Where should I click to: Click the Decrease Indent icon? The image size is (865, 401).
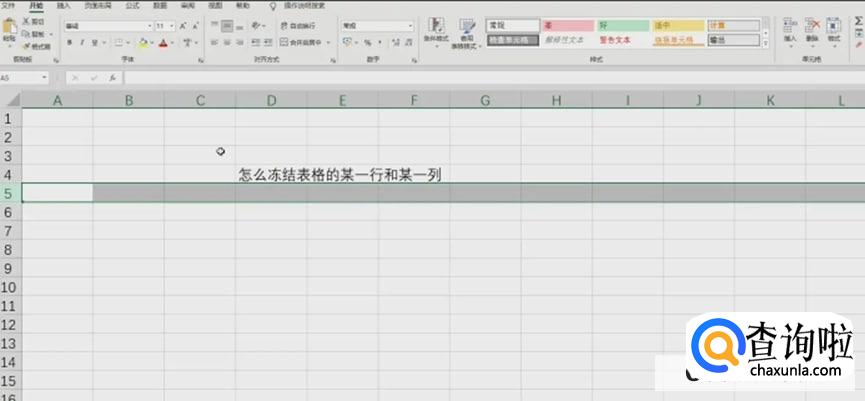click(255, 42)
